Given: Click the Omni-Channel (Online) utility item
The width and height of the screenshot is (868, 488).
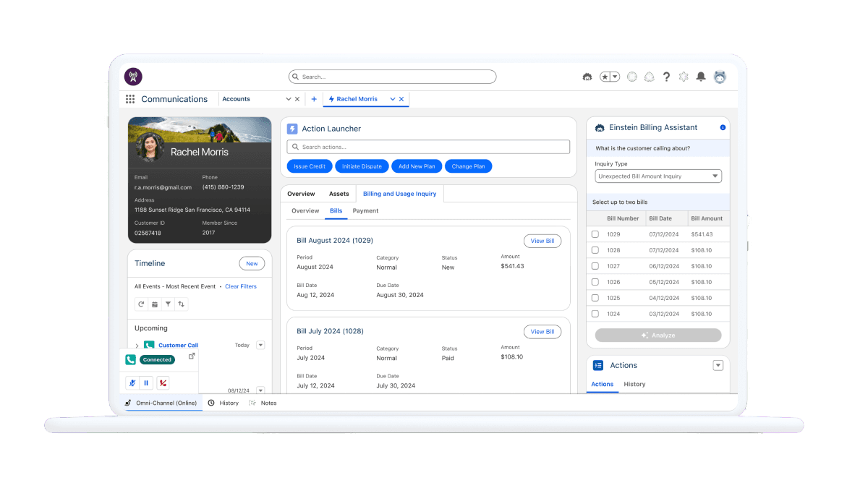Looking at the screenshot, I should point(161,403).
